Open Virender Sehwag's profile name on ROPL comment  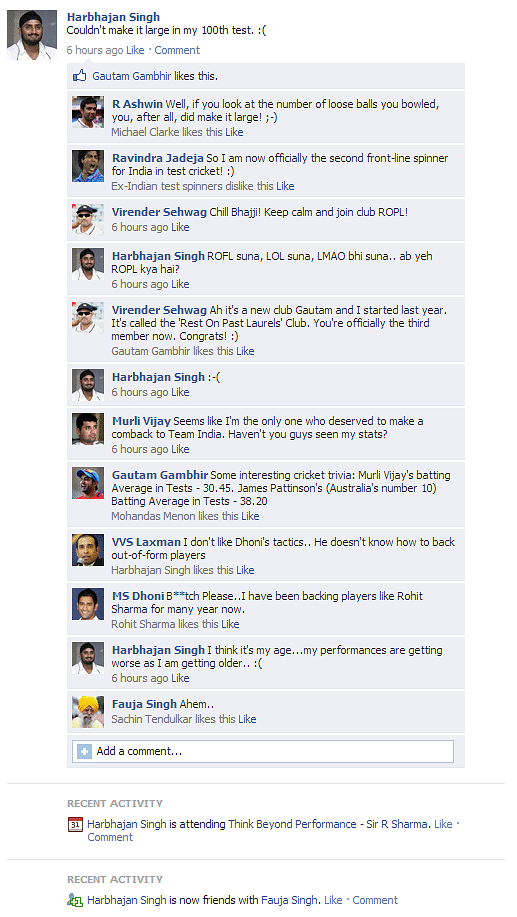point(159,212)
